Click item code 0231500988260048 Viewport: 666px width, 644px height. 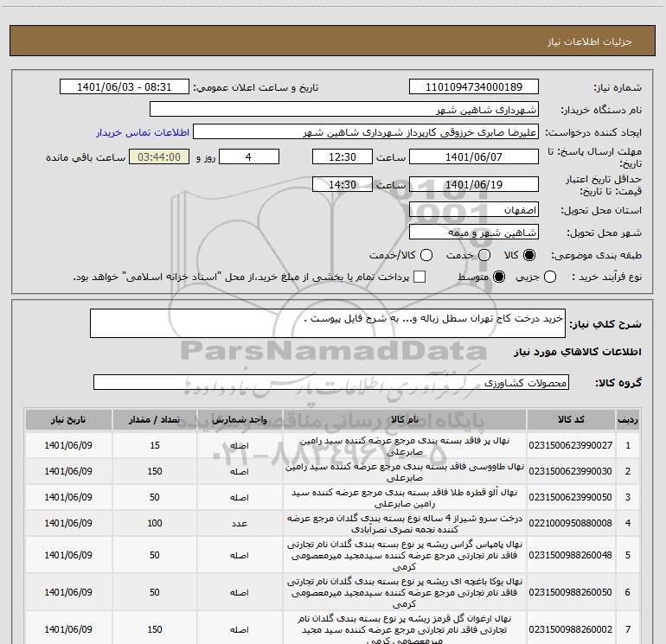571,555
